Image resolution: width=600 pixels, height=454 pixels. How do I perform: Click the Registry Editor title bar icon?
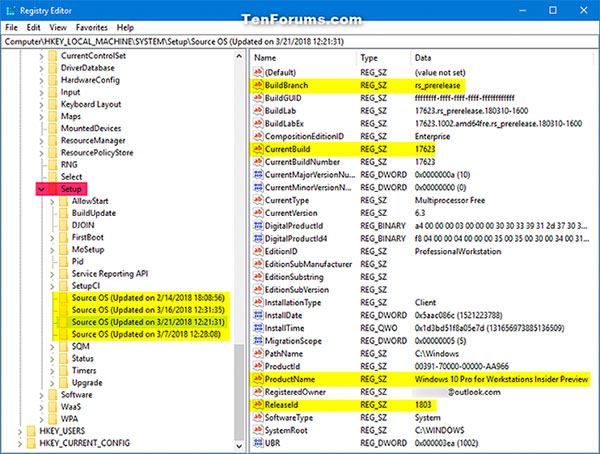coord(11,11)
